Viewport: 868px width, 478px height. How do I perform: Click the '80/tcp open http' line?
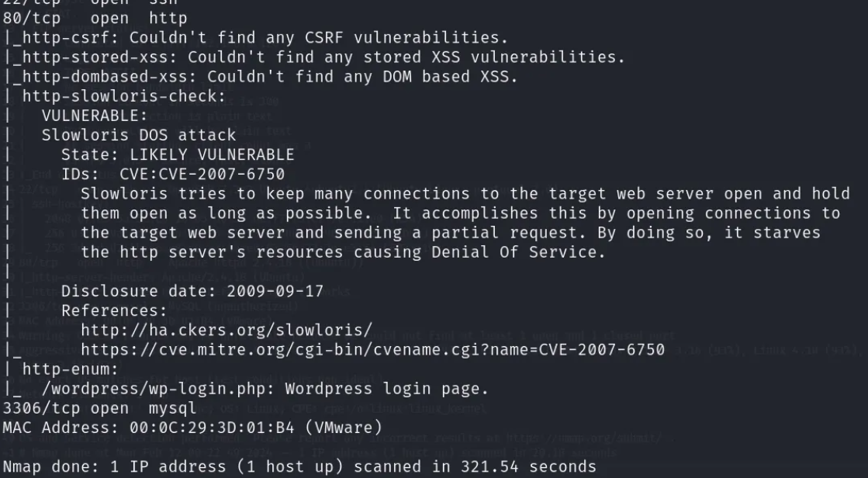[95, 19]
